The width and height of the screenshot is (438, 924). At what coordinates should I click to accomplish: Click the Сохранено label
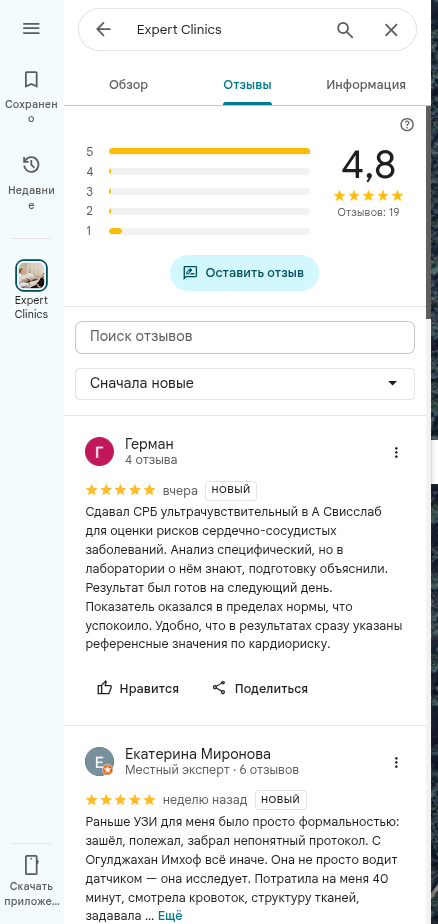click(x=31, y=111)
